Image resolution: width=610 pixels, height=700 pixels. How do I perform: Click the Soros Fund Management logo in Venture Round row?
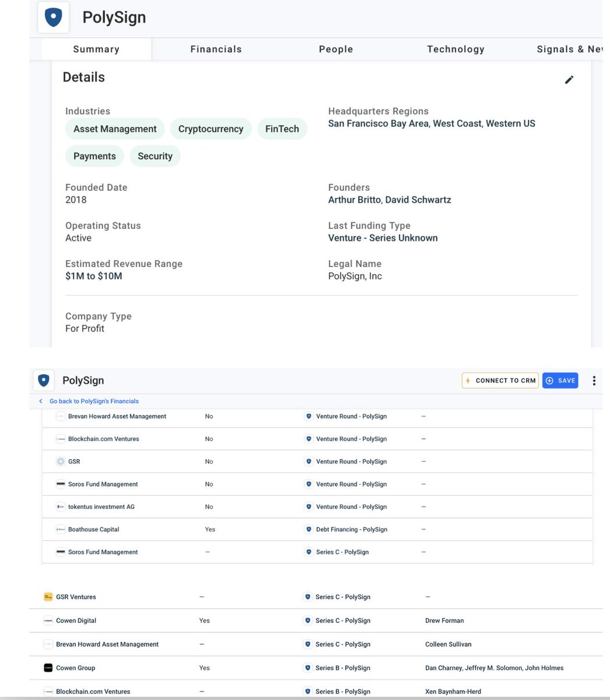pyautogui.click(x=61, y=484)
